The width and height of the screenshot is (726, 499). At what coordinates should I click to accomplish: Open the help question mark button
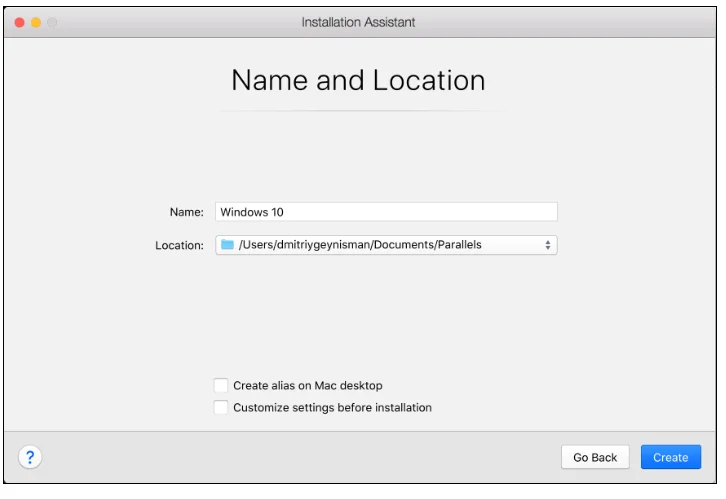(30, 457)
